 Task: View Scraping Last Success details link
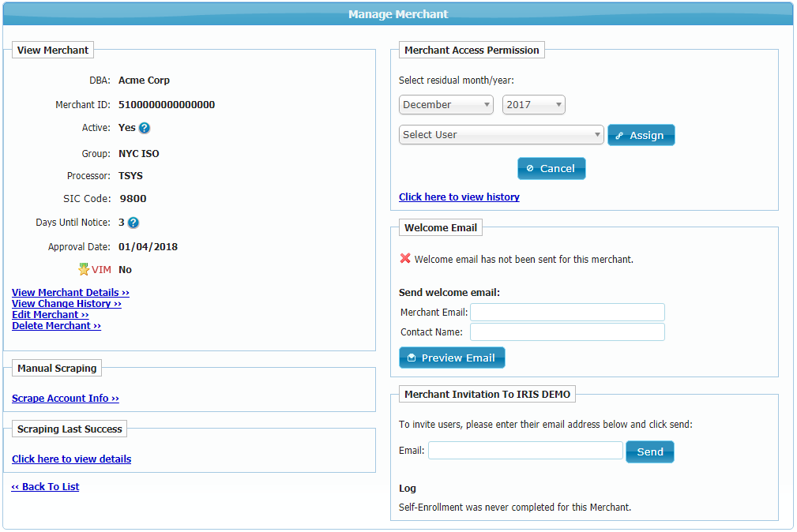72,459
